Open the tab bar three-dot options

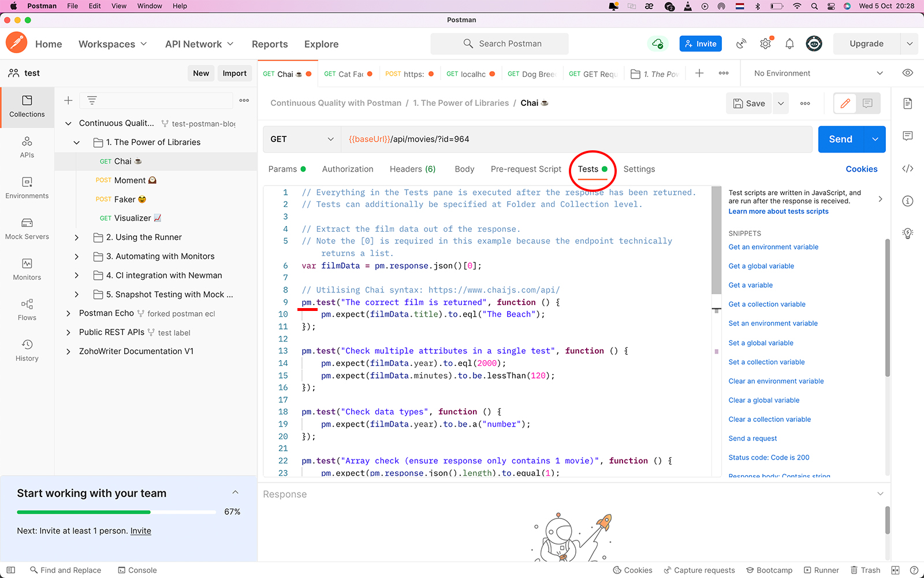point(724,73)
